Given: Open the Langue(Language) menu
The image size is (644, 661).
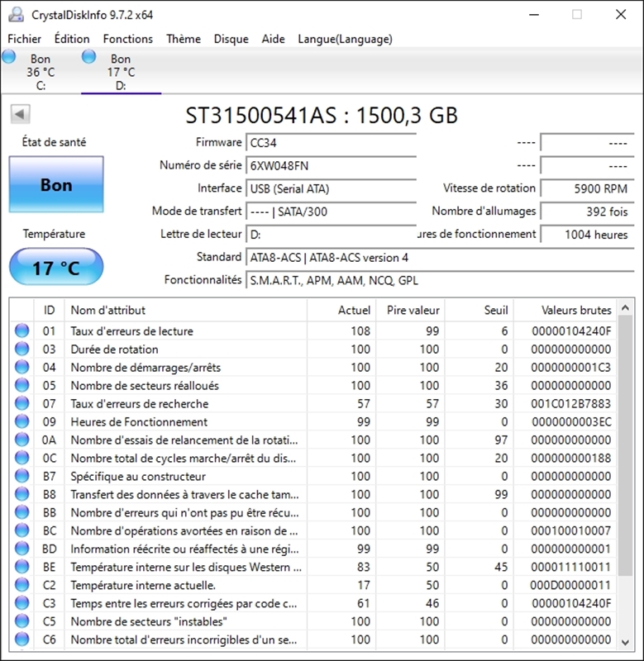Looking at the screenshot, I should (x=345, y=39).
